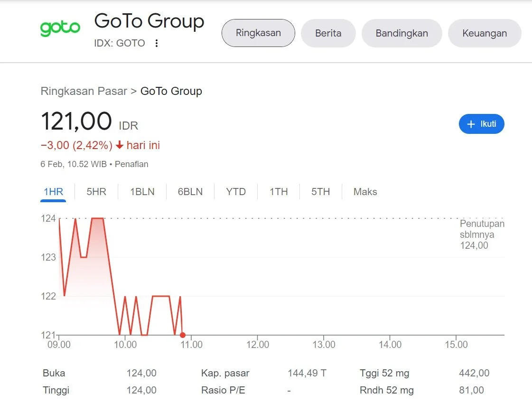Open the 1BLN price view
The image size is (532, 403).
tap(142, 191)
